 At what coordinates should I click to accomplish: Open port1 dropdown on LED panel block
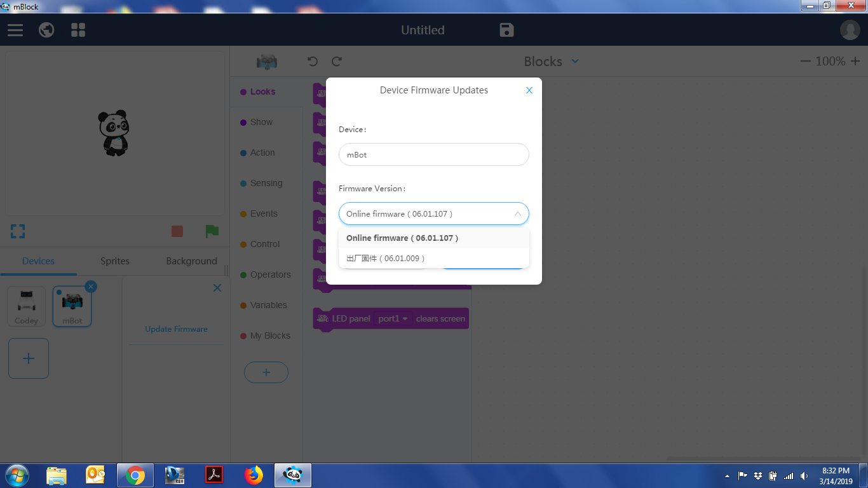click(393, 318)
